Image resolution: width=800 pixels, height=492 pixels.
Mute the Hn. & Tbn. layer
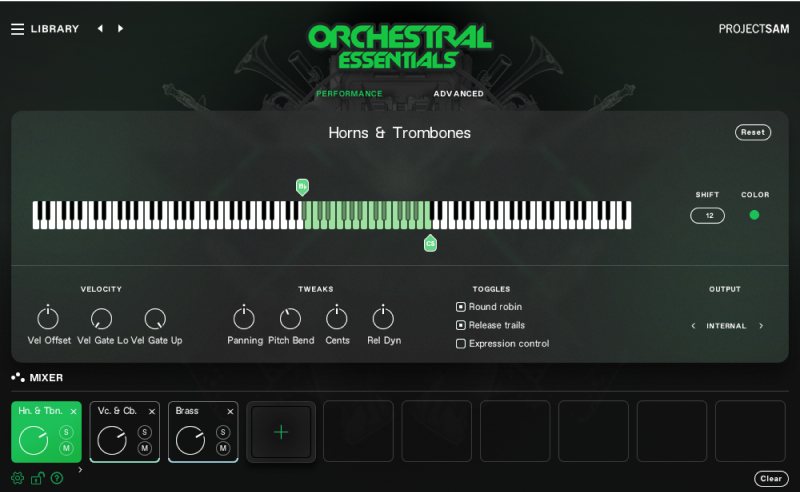click(x=66, y=448)
